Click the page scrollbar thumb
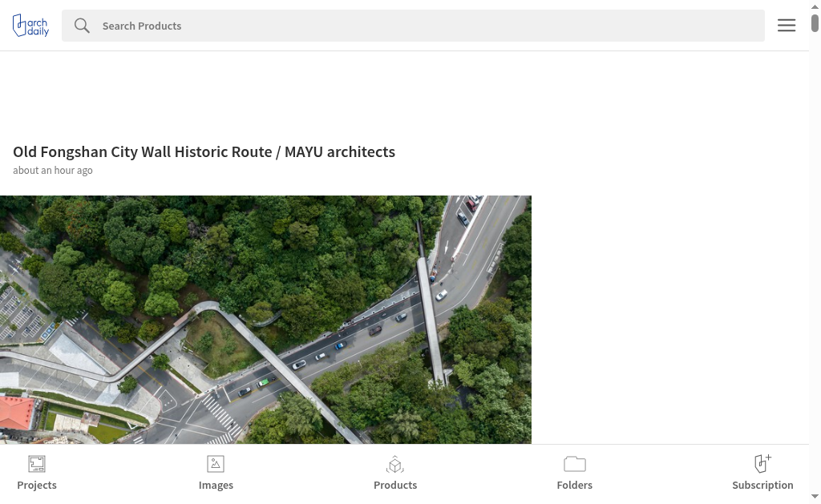The width and height of the screenshot is (821, 504). click(815, 23)
